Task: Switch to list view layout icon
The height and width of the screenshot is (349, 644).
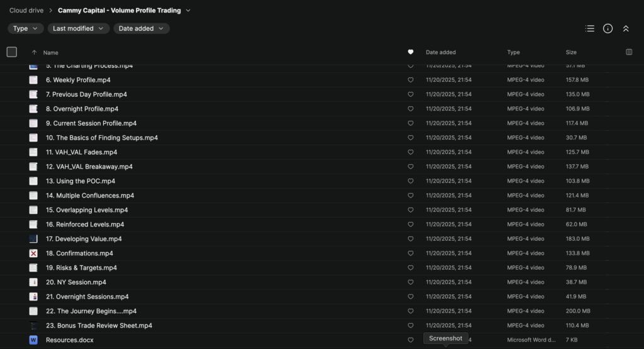Action: pos(589,28)
